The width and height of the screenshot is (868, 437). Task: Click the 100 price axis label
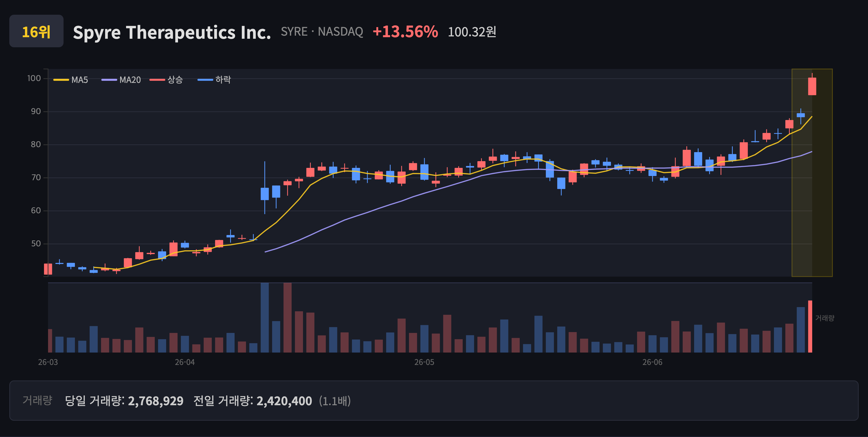click(34, 79)
